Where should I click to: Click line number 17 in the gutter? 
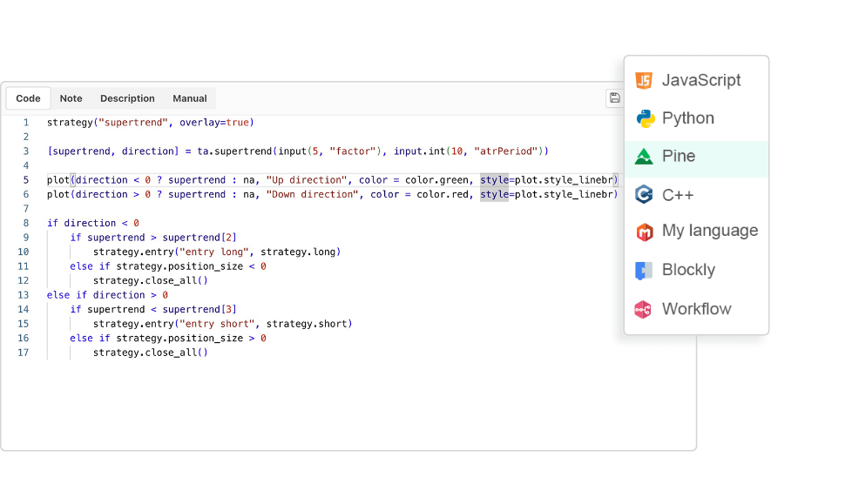23,353
